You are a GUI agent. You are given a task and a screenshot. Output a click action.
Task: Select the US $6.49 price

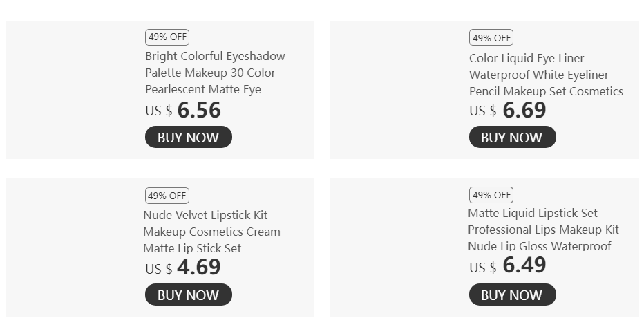pyautogui.click(x=508, y=265)
